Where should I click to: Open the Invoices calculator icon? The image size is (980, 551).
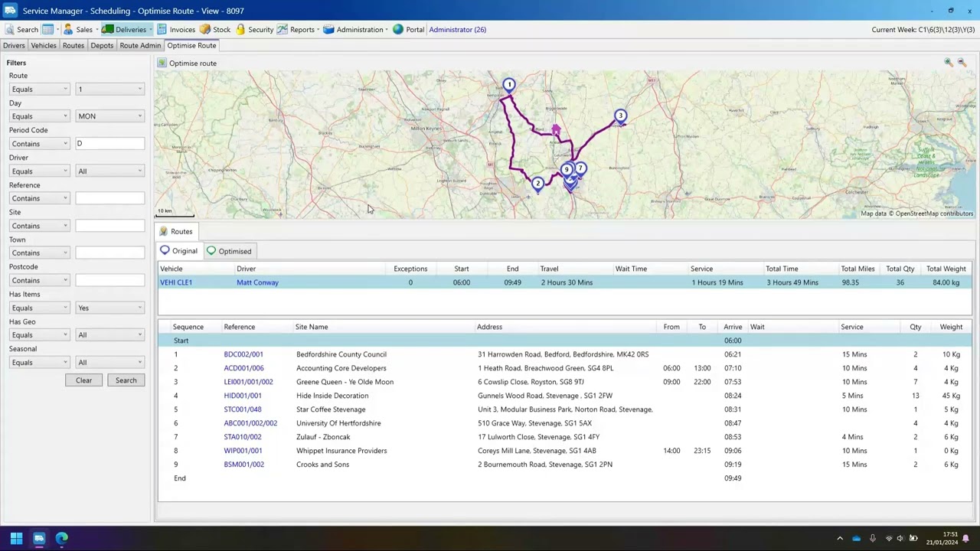click(x=162, y=29)
